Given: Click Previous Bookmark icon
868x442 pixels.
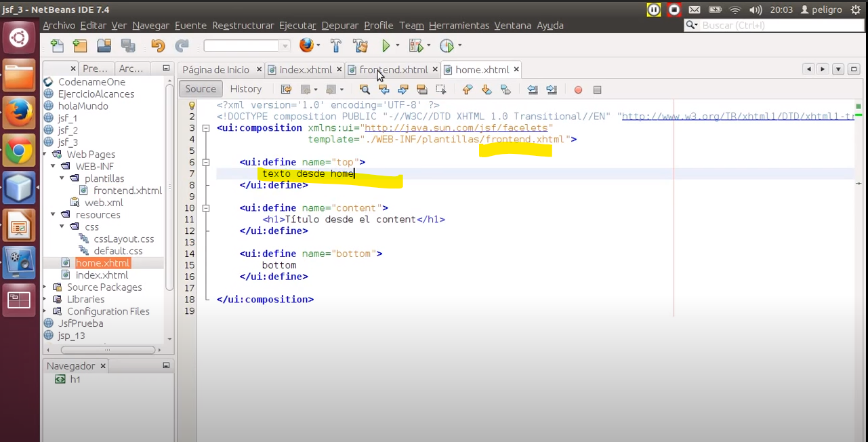Looking at the screenshot, I should point(467,89).
